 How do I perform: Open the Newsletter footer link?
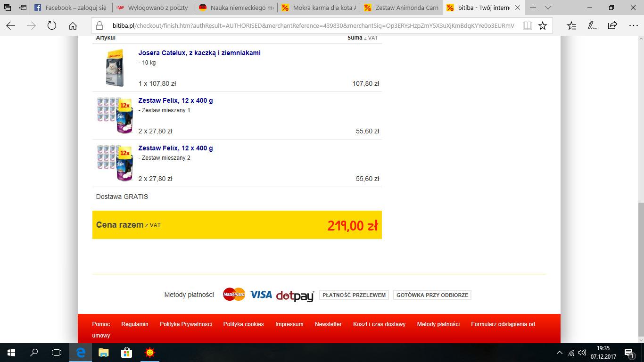coord(328,324)
